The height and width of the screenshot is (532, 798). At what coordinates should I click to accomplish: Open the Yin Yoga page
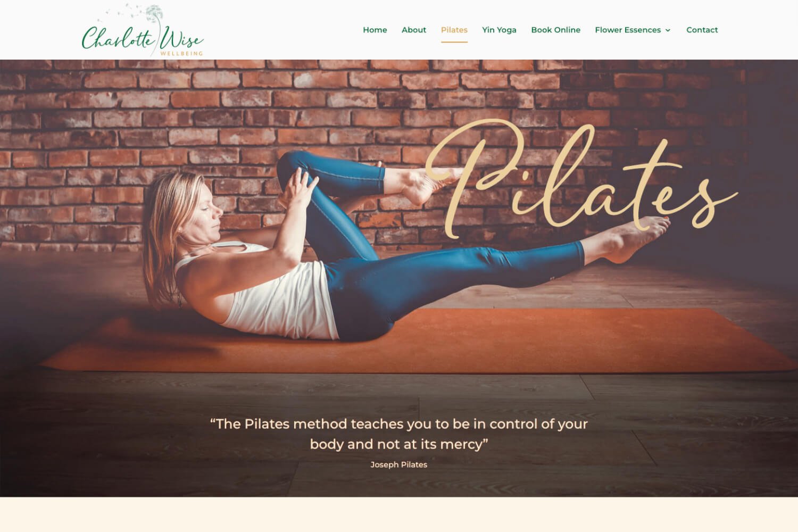pos(499,30)
